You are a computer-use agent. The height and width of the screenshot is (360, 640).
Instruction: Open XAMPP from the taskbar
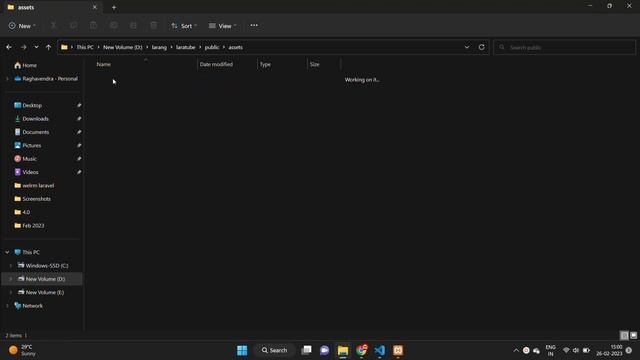click(398, 350)
